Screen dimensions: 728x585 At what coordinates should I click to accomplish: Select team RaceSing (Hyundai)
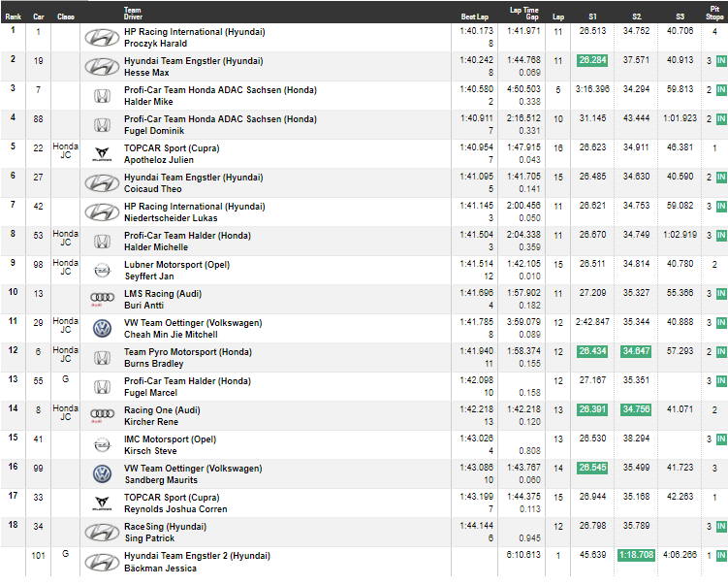[x=166, y=527]
